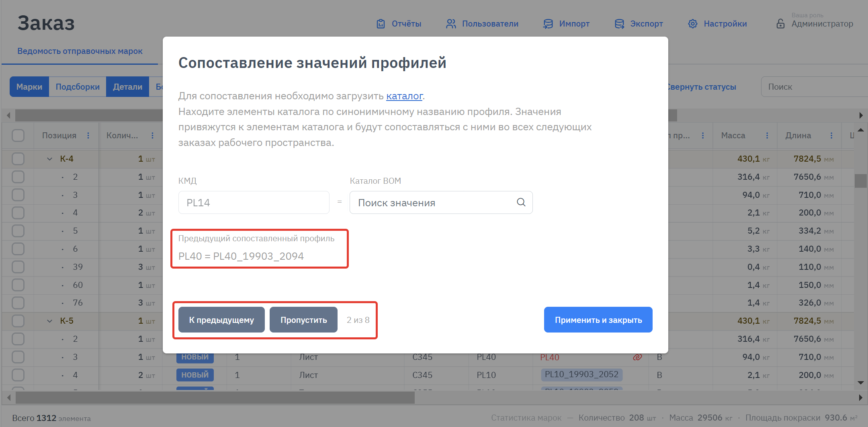This screenshot has height=427, width=868.
Task: Open Колич... column options menu
Action: pyautogui.click(x=152, y=135)
